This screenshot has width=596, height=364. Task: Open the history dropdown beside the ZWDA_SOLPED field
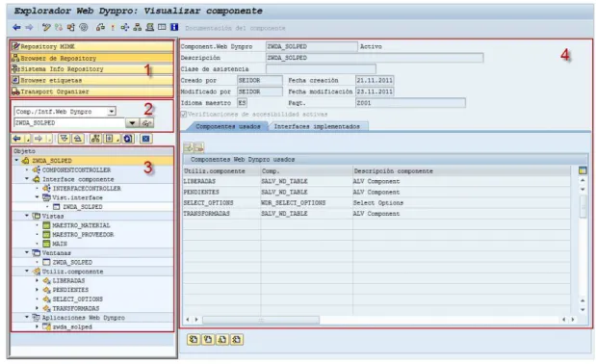tap(132, 122)
